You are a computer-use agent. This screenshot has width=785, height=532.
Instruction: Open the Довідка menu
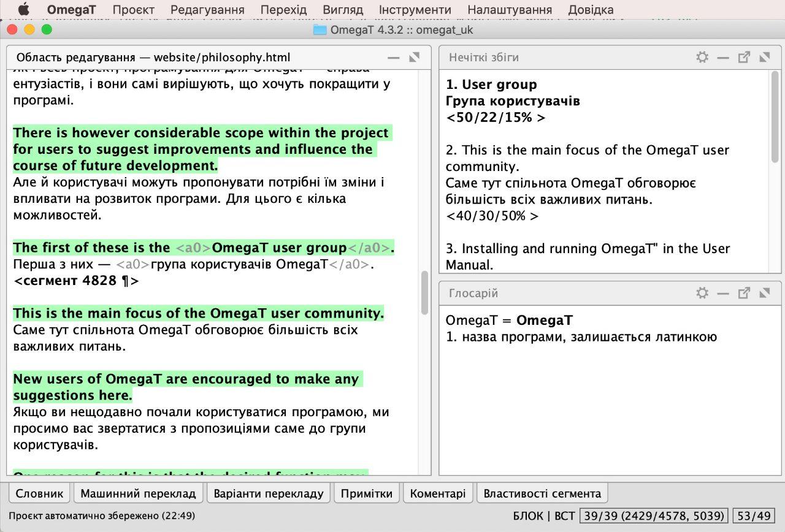tap(591, 10)
